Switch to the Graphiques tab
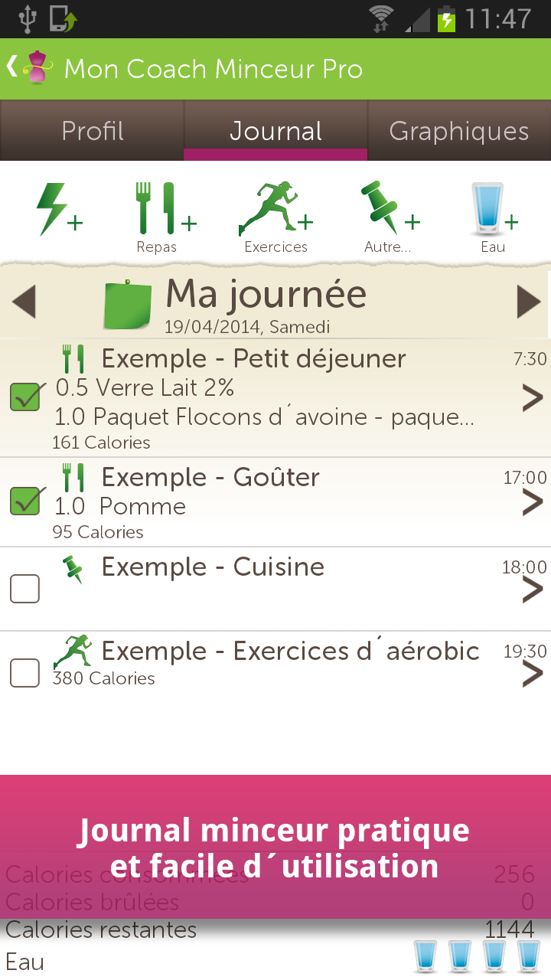This screenshot has height=980, width=551. coord(459,130)
